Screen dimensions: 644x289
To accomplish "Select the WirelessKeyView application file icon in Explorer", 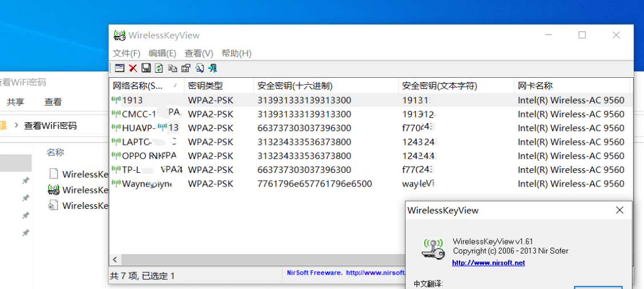I will tap(53, 189).
